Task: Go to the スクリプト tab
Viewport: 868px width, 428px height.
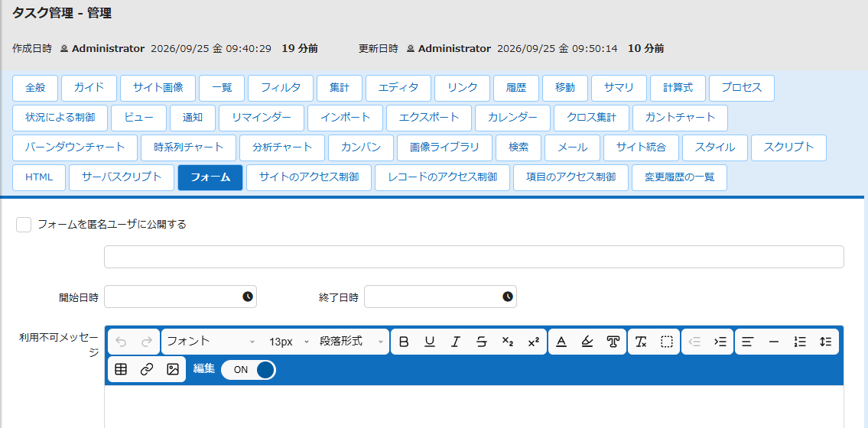Action: [788, 148]
